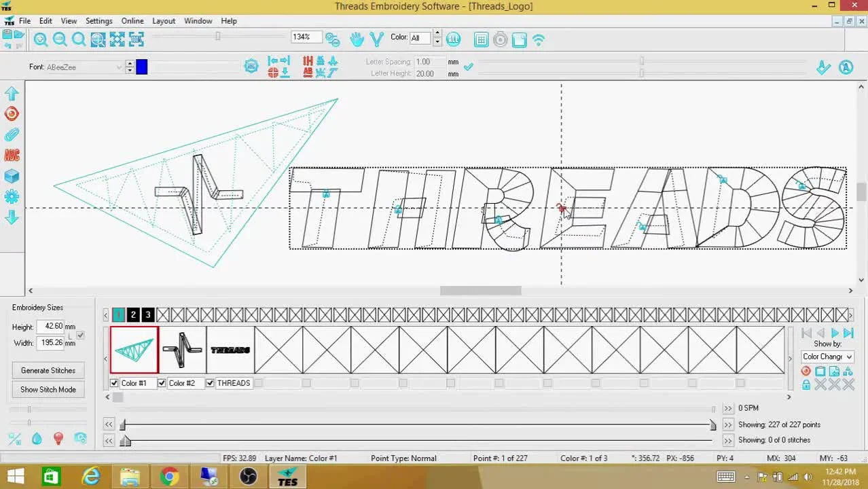Click the wifi/connection icon on the toolbar
Image resolution: width=868 pixels, height=489 pixels.
(538, 39)
